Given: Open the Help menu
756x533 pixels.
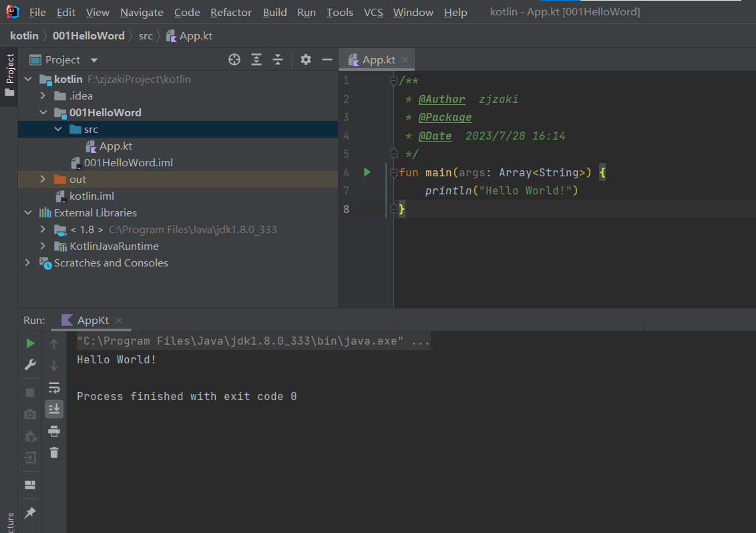Looking at the screenshot, I should point(455,12).
